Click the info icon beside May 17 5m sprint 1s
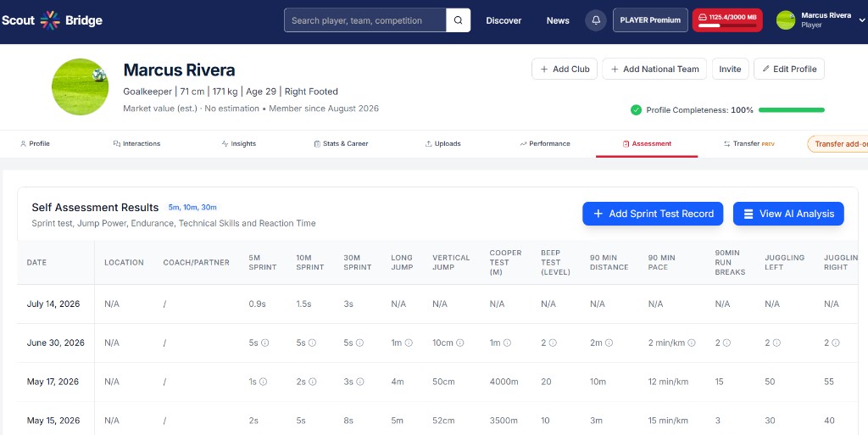The width and height of the screenshot is (868, 435). (x=263, y=382)
